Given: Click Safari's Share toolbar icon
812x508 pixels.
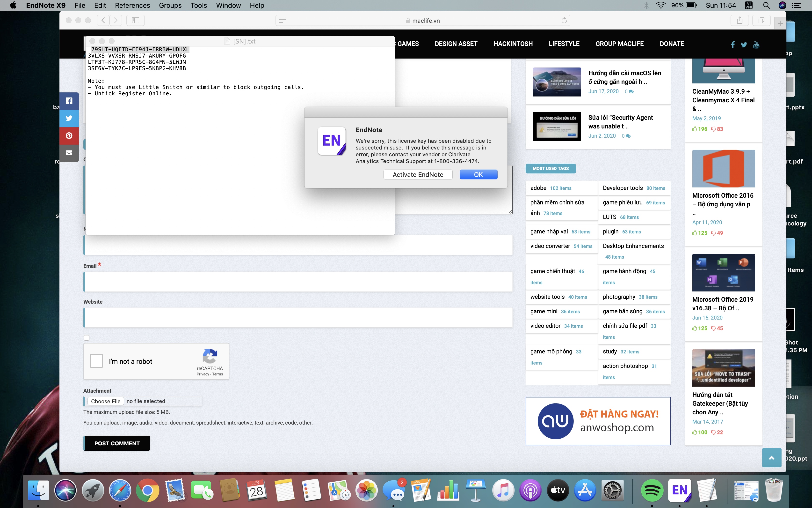Looking at the screenshot, I should [739, 21].
